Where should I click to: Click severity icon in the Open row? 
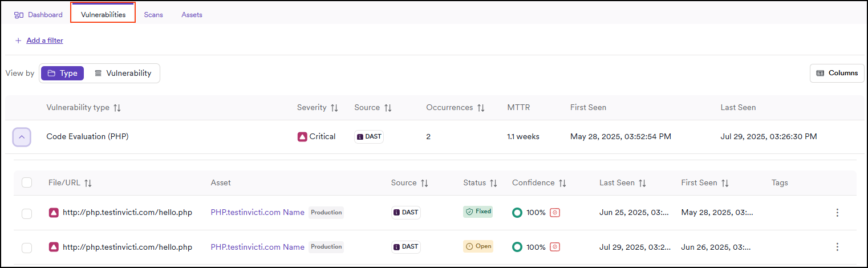[54, 247]
